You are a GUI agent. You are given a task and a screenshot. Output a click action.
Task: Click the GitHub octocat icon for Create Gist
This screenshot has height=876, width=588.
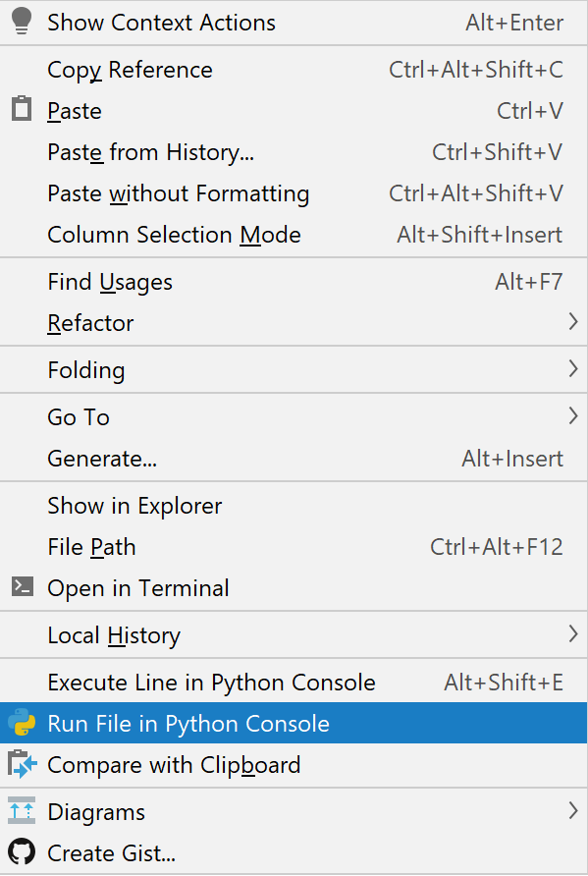click(20, 853)
